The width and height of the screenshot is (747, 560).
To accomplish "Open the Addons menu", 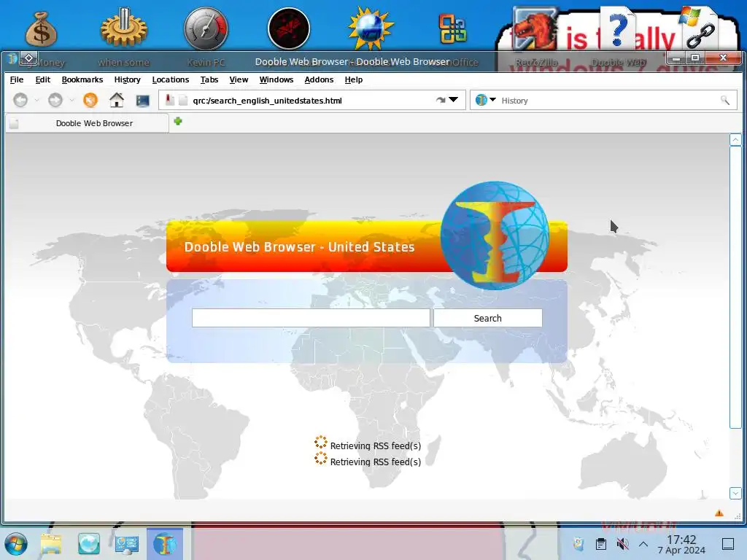I will [x=319, y=79].
